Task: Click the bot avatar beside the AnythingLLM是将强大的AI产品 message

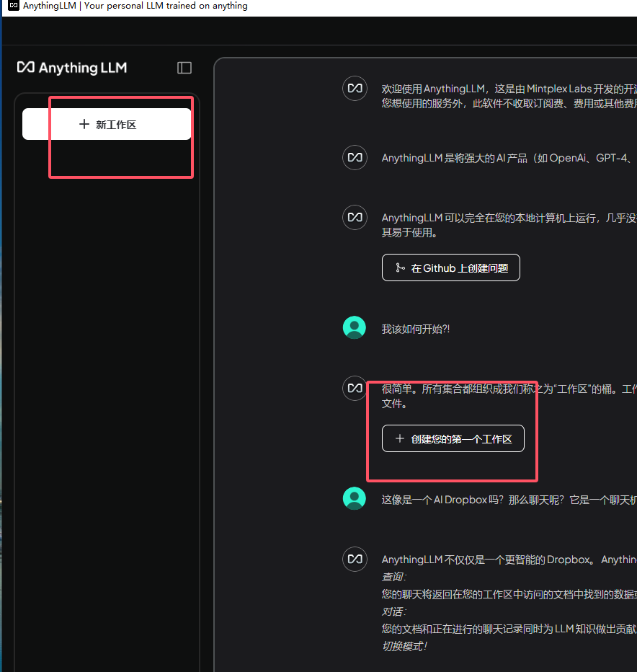Action: tap(355, 157)
